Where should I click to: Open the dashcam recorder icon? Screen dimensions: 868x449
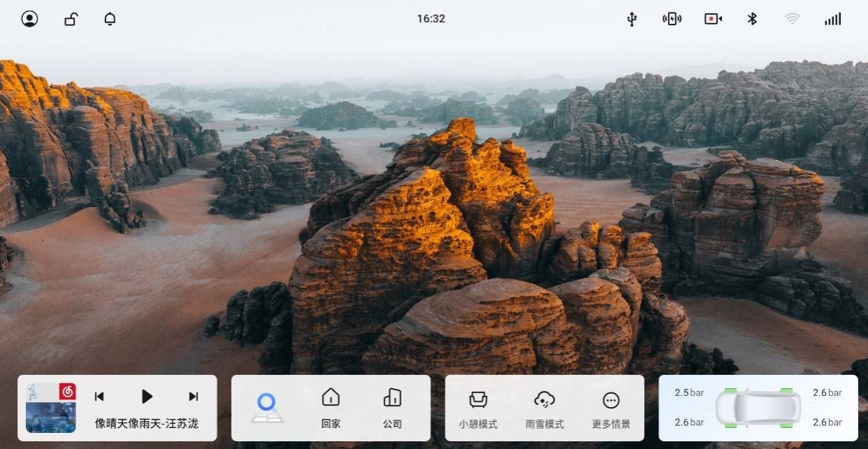pyautogui.click(x=713, y=19)
